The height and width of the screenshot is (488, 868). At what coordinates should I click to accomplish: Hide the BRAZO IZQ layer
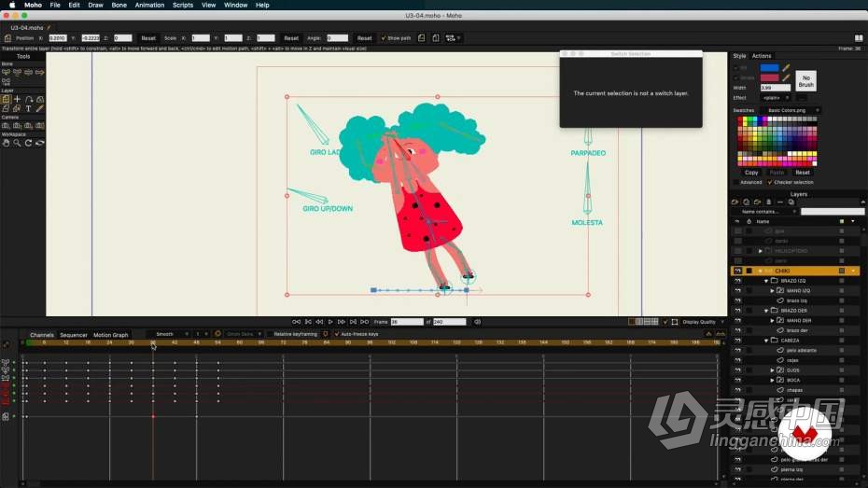737,281
